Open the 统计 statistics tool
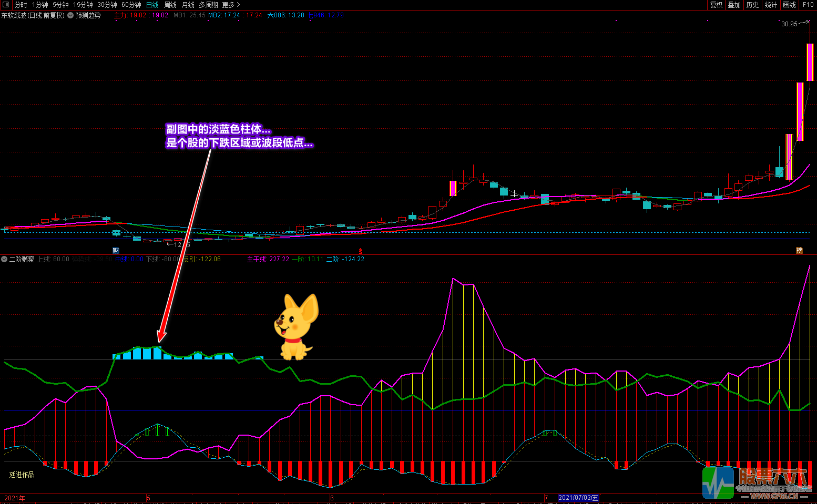Image resolution: width=817 pixels, height=504 pixels. (x=771, y=5)
